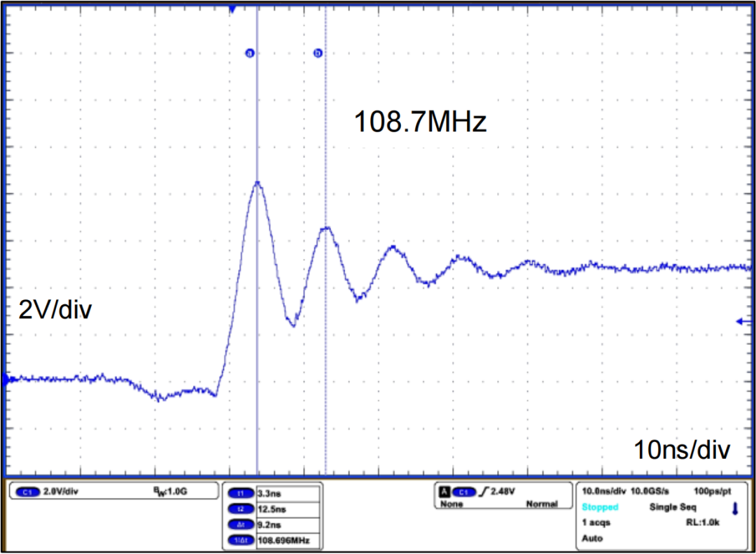Screen dimensions: 756x554
Task: Click the t2 cursor readout badge
Action: point(241,509)
